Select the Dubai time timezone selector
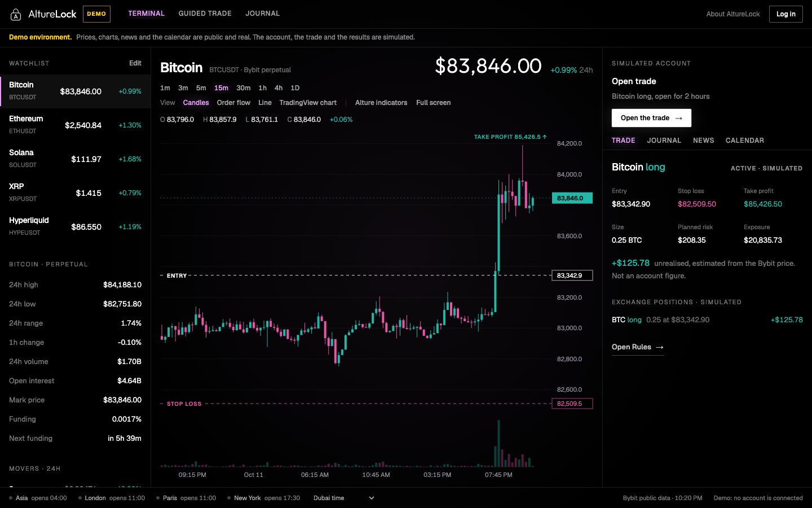 pyautogui.click(x=343, y=498)
